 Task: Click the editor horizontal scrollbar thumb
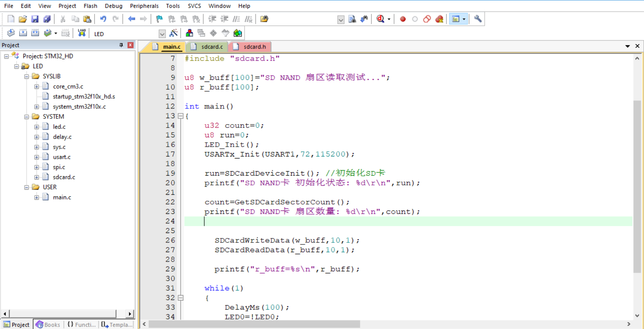(254, 324)
